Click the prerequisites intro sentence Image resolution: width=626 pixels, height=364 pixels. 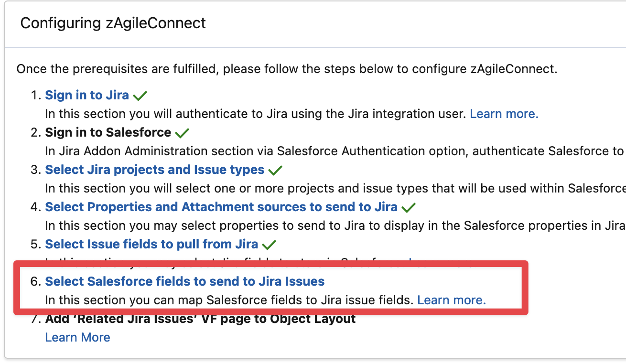coord(287,69)
